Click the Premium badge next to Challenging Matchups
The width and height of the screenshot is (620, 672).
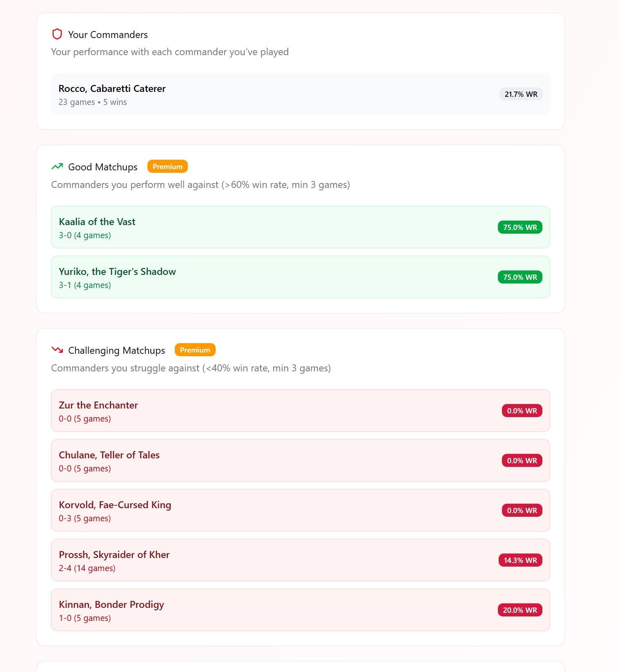[195, 350]
